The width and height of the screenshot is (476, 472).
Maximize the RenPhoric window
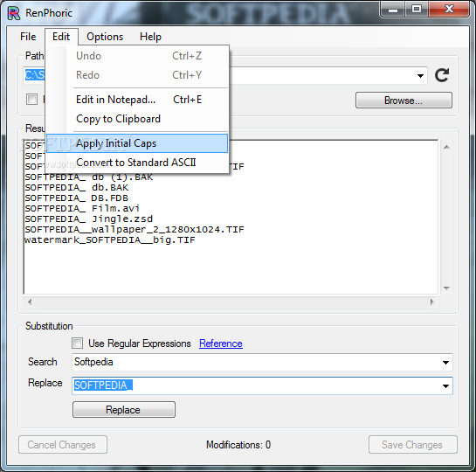(417, 10)
